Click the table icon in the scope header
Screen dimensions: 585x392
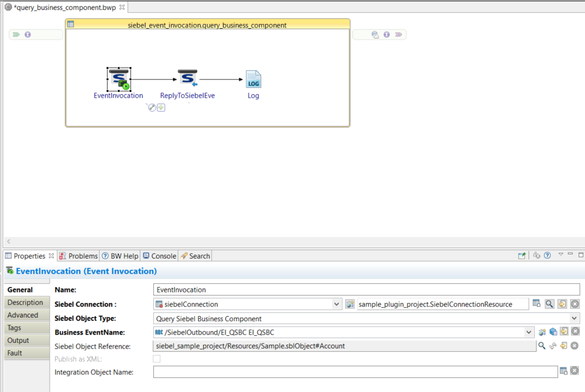tap(71, 24)
